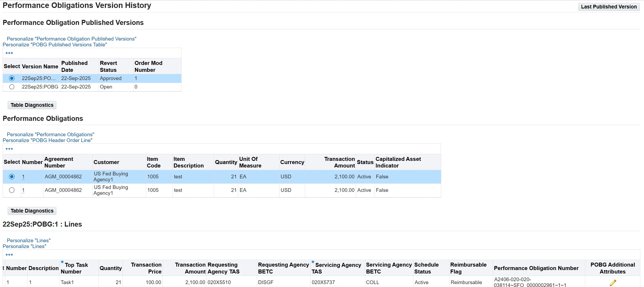This screenshot has height=287, width=644.
Task: Open Personalize "POBG Published Versions Table" link
Action: [55, 45]
